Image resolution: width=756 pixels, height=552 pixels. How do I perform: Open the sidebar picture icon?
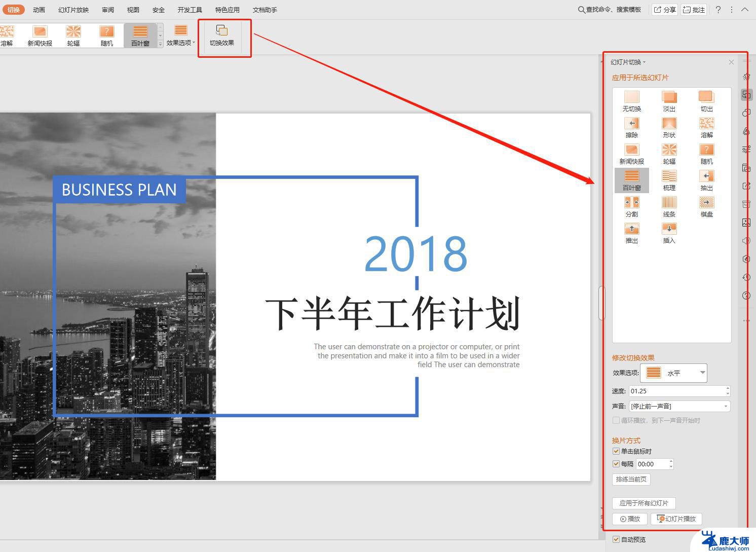746,223
